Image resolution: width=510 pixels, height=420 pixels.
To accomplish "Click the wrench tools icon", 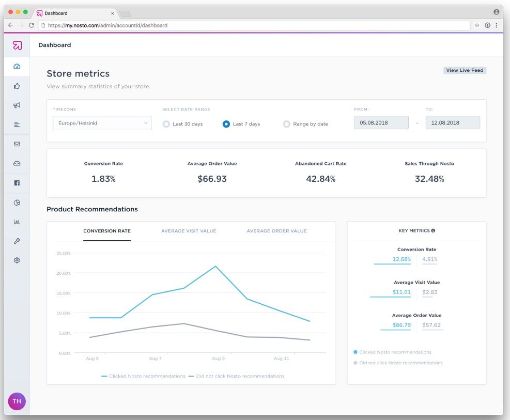I will pos(17,241).
